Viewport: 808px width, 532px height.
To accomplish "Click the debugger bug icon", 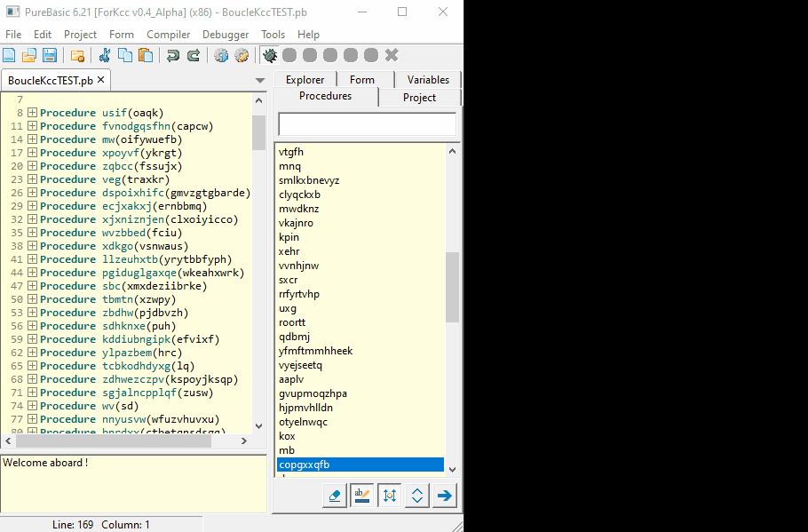I will [270, 55].
